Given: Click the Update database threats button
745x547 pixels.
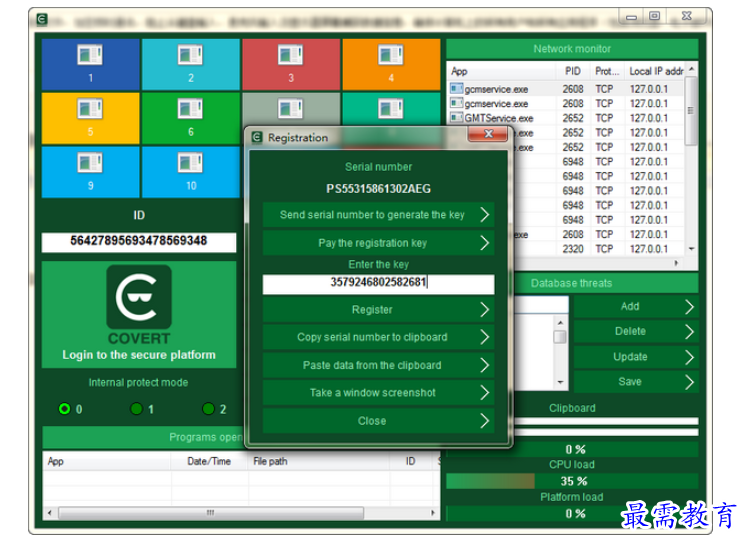Looking at the screenshot, I should [636, 357].
